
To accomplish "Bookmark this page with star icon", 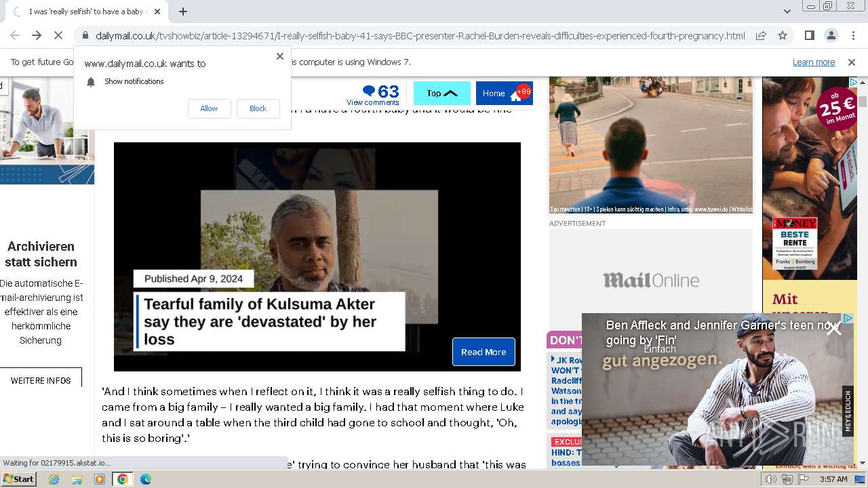I will pos(783,35).
